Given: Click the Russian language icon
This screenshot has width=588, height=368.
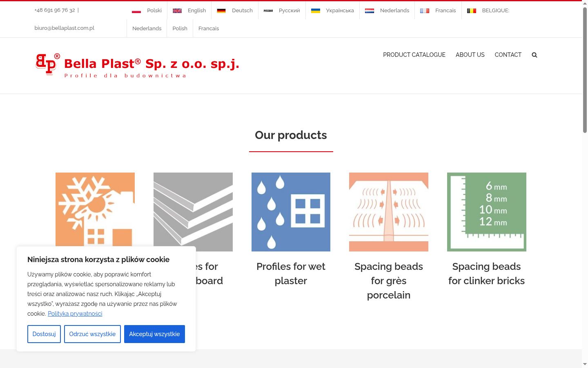Looking at the screenshot, I should pos(268,11).
